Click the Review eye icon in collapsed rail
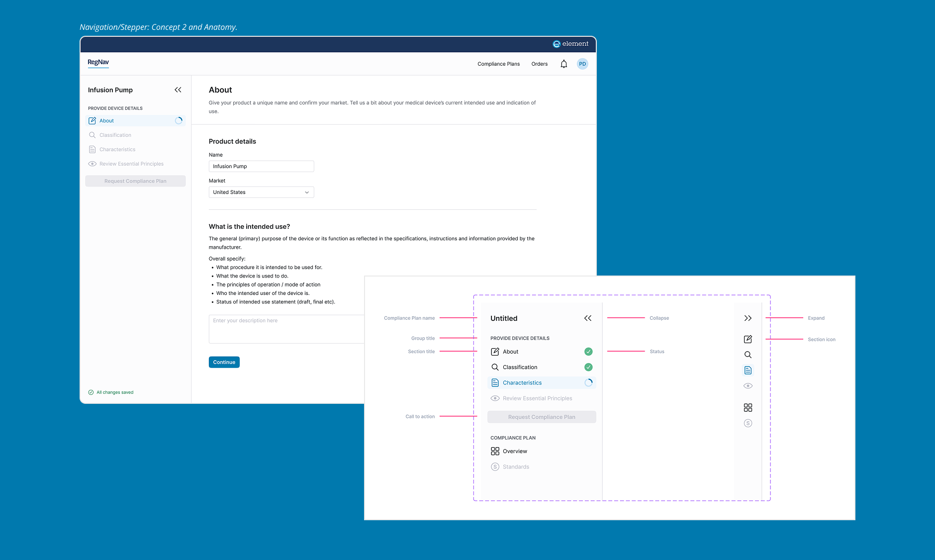 pos(748,386)
